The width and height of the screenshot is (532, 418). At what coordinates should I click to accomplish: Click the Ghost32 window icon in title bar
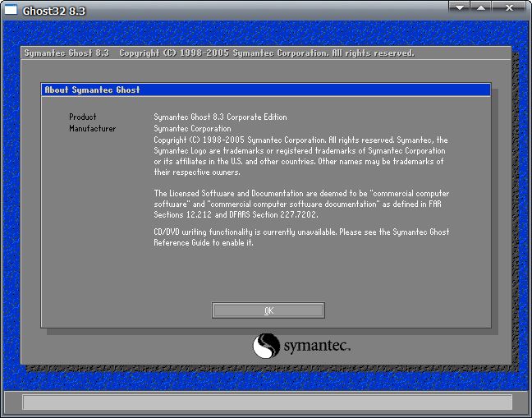pyautogui.click(x=11, y=11)
